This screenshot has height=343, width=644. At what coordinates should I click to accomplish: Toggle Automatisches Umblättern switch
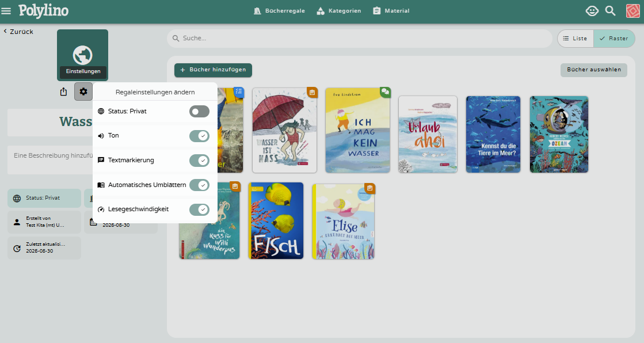pos(199,185)
